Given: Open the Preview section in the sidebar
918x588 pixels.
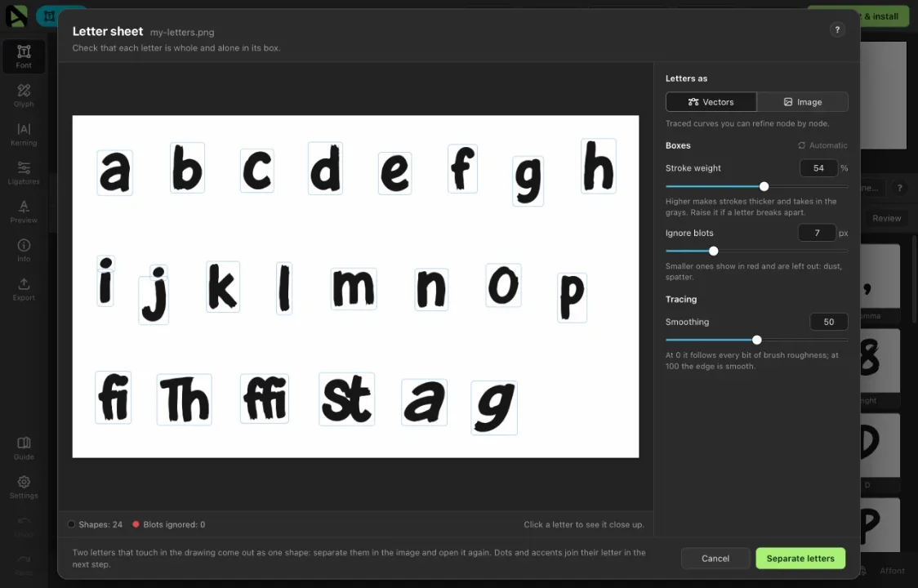Looking at the screenshot, I should (24, 212).
